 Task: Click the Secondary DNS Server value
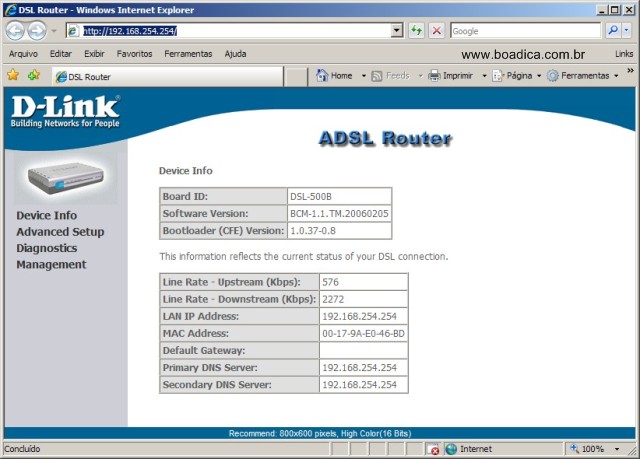359,385
